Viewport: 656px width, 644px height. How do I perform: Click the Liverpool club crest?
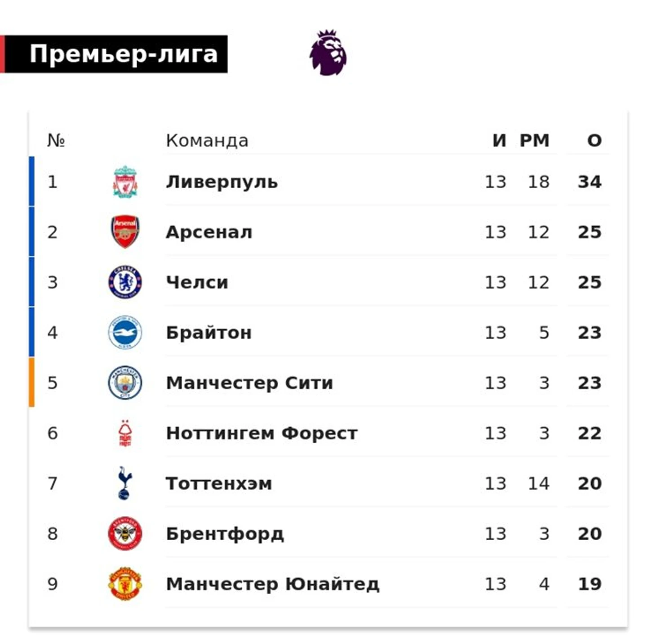125,182
